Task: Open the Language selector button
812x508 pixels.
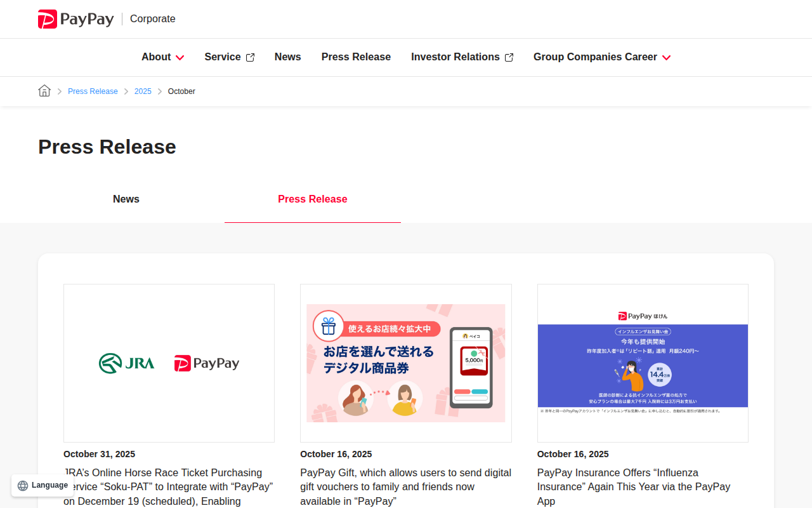Action: click(43, 486)
